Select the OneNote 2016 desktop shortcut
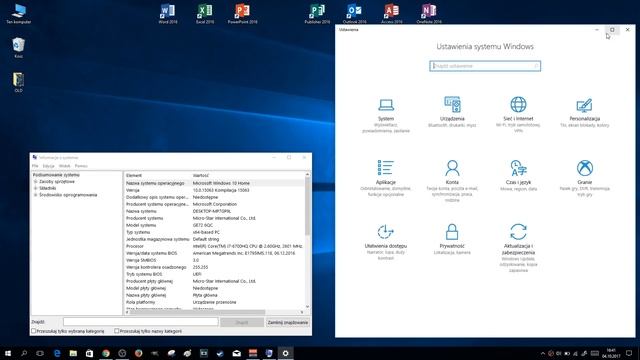The width and height of the screenshot is (640, 360). coord(429,14)
